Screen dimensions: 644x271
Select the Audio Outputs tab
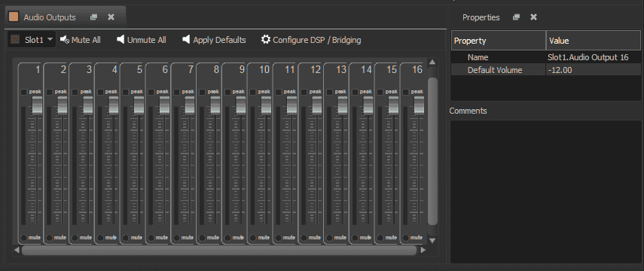pyautogui.click(x=49, y=17)
